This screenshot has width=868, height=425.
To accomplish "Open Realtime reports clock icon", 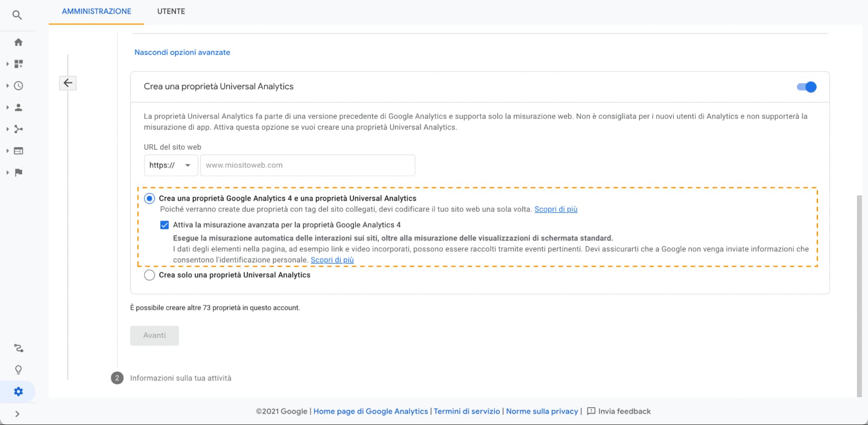I will 18,86.
